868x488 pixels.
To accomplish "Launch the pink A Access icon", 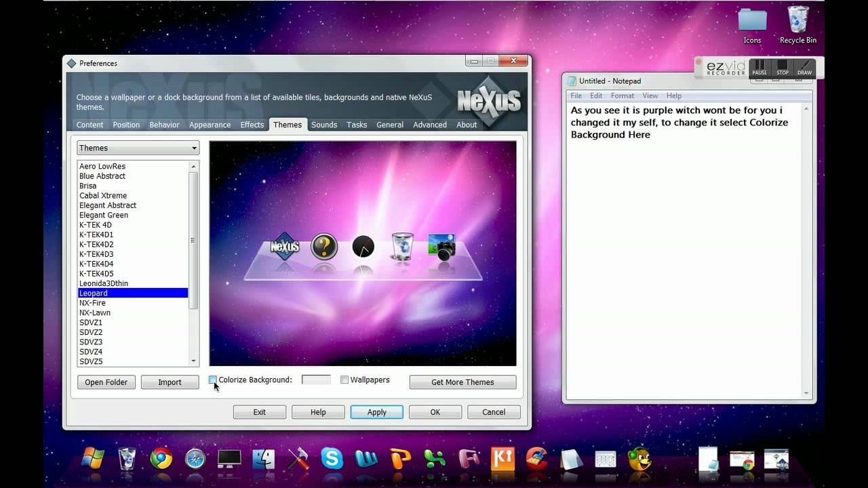I will point(469,459).
